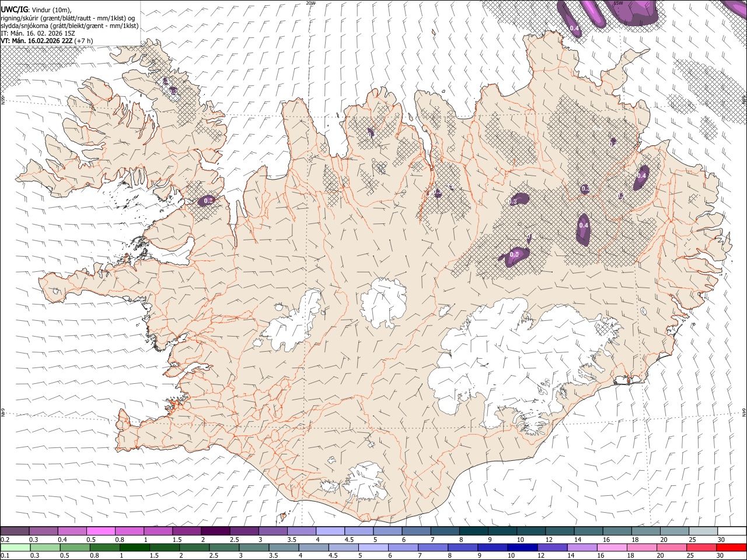Click the white Mýrdalsjökull glacier near the south coast
Viewport: 747px width, 560px height.
[x=366, y=482]
